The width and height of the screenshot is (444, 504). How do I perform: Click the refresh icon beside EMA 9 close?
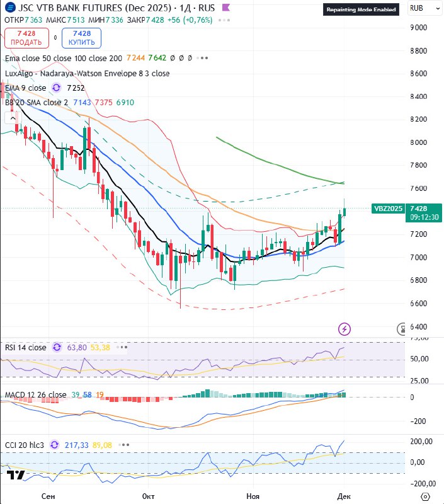click(x=57, y=88)
